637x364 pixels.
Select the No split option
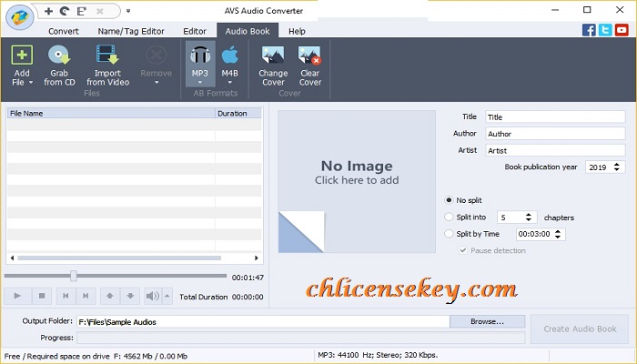[449, 200]
